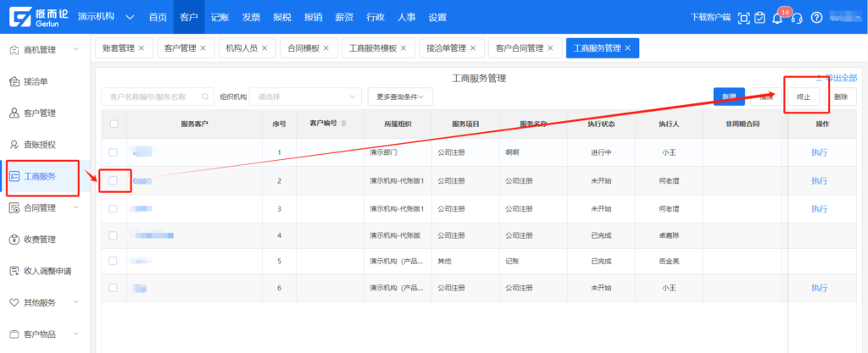Check the row 1 checkbox (啊啊)

[x=113, y=152]
